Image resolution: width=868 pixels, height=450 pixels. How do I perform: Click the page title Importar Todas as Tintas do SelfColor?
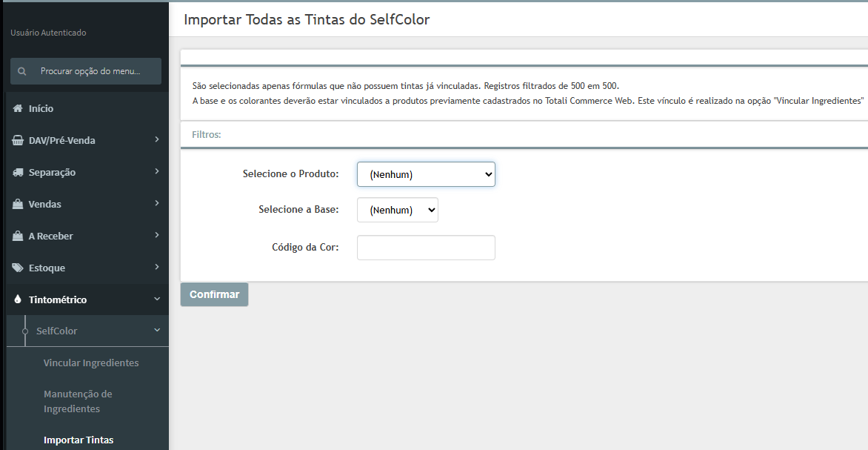click(307, 20)
